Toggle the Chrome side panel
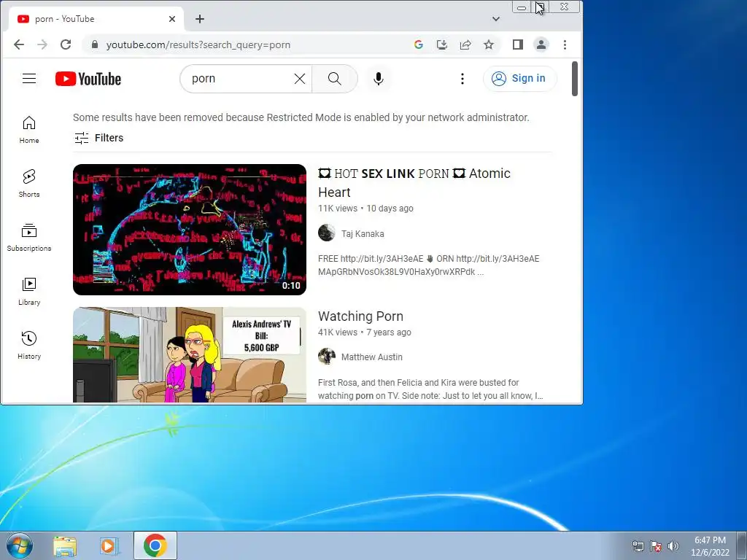 tap(518, 44)
